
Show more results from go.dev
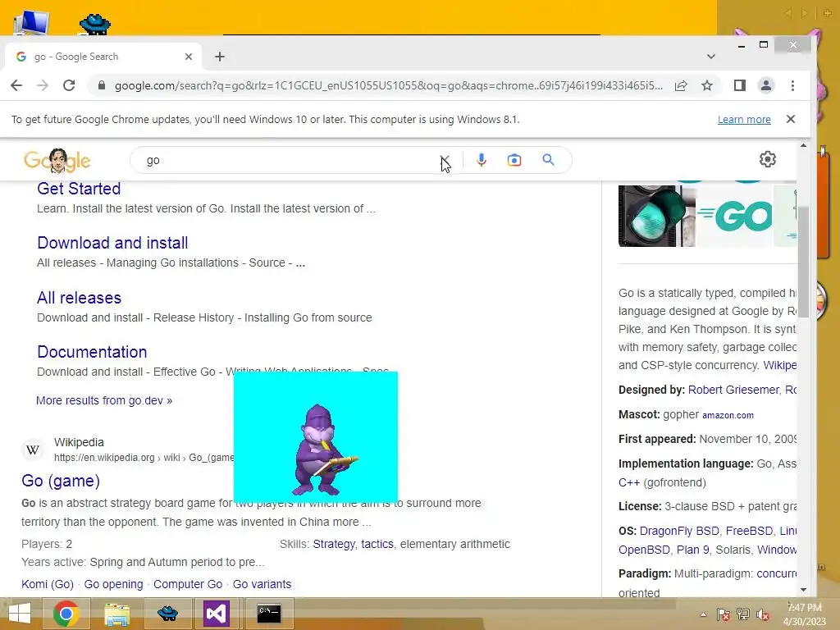coord(104,400)
